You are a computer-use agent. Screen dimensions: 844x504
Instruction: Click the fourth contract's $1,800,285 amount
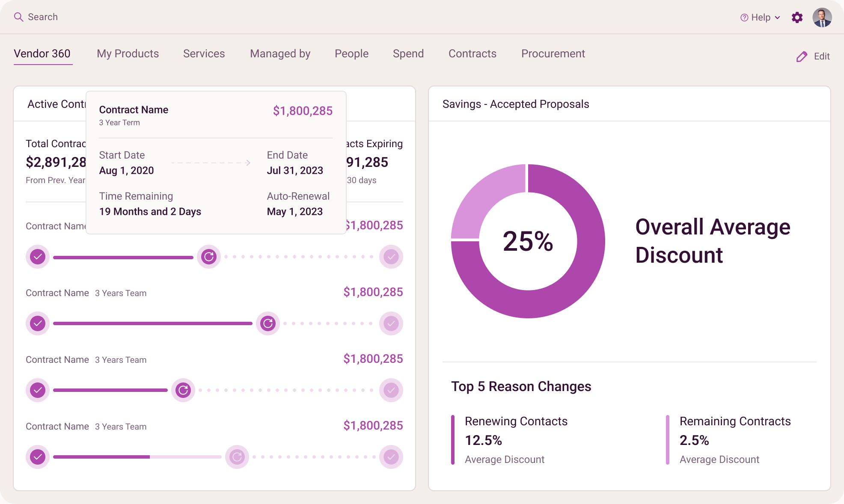373,426
